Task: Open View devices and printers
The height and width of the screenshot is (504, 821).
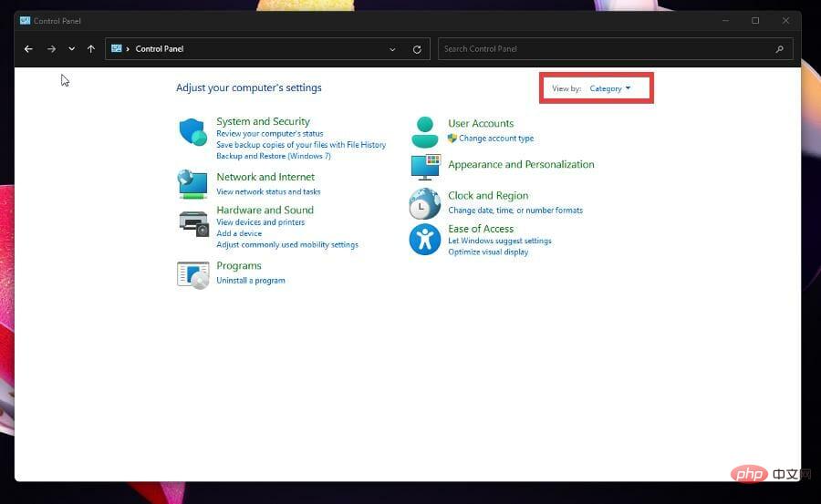Action: point(260,221)
